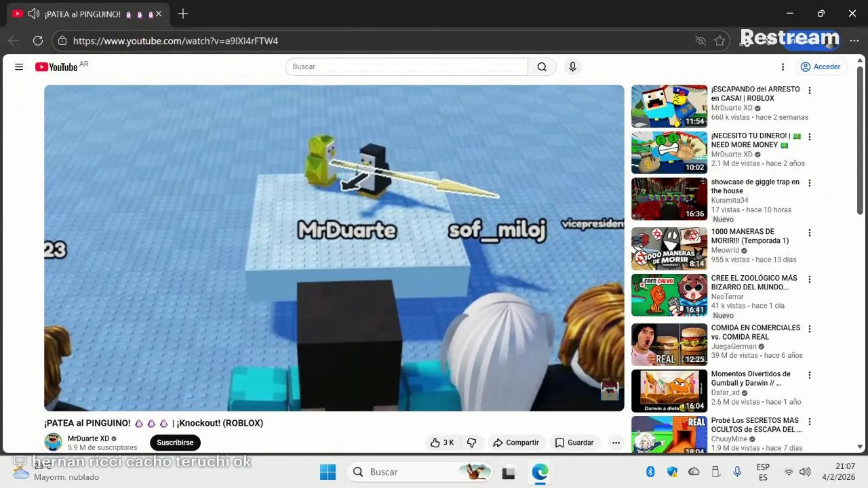This screenshot has height=488, width=868.
Task: Open CREE EL ZOOLÓGICO MÁS BIZARRO thumbnail
Action: coord(669,295)
